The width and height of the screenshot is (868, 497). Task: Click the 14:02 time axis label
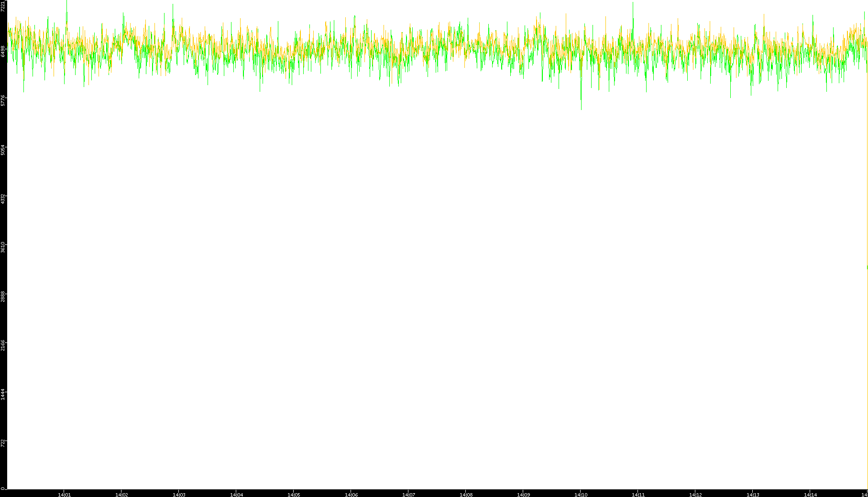(121, 495)
